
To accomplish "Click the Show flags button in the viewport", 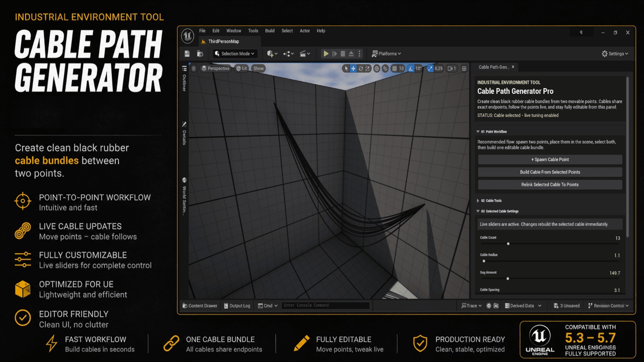I will point(259,68).
